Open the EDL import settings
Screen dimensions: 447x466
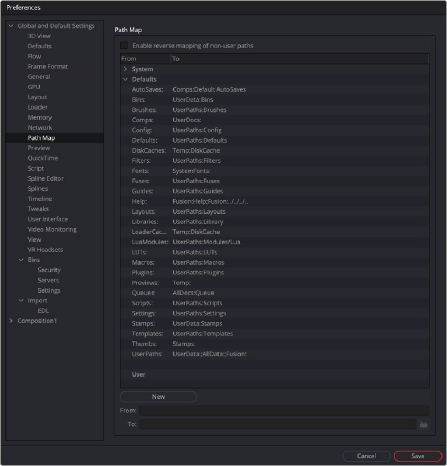(x=43, y=311)
